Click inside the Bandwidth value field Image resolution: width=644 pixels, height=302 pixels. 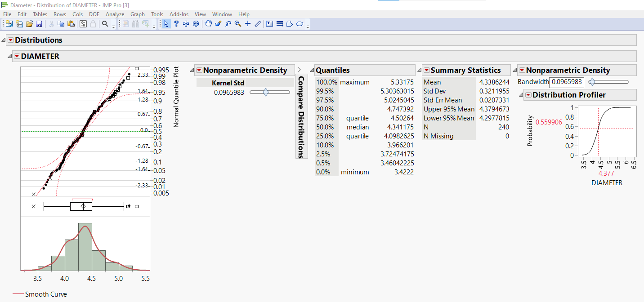pyautogui.click(x=567, y=82)
